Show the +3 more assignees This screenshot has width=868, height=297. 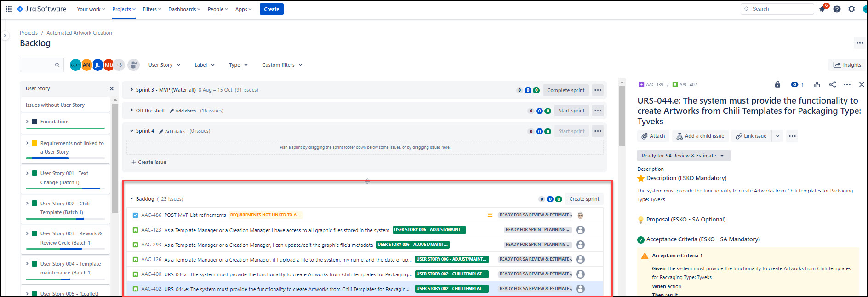[119, 65]
